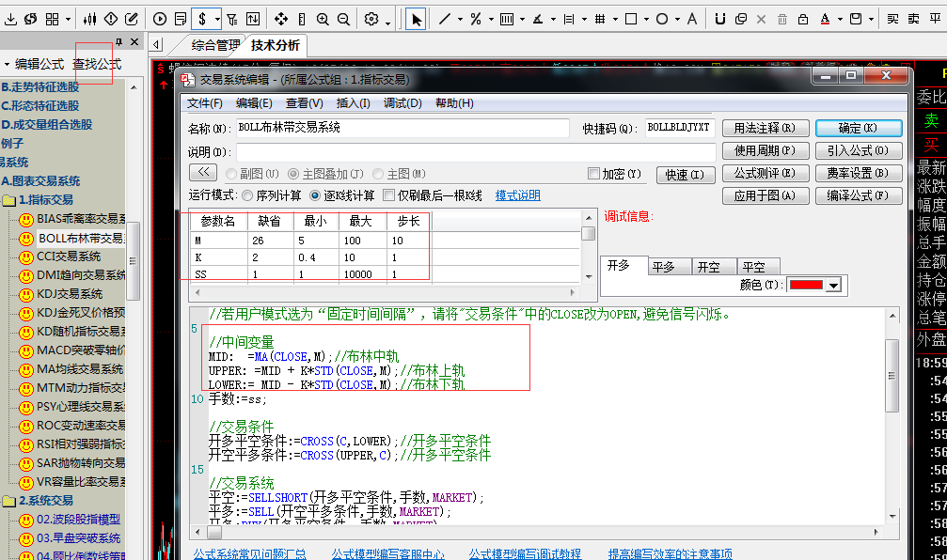Image resolution: width=947 pixels, height=560 pixels.
Task: Select 序列计算 run mode radio button
Action: (247, 195)
